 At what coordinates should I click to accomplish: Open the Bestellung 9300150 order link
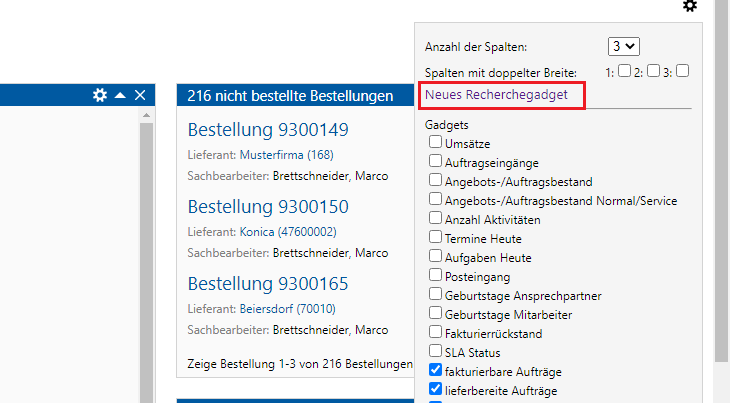[x=268, y=207]
